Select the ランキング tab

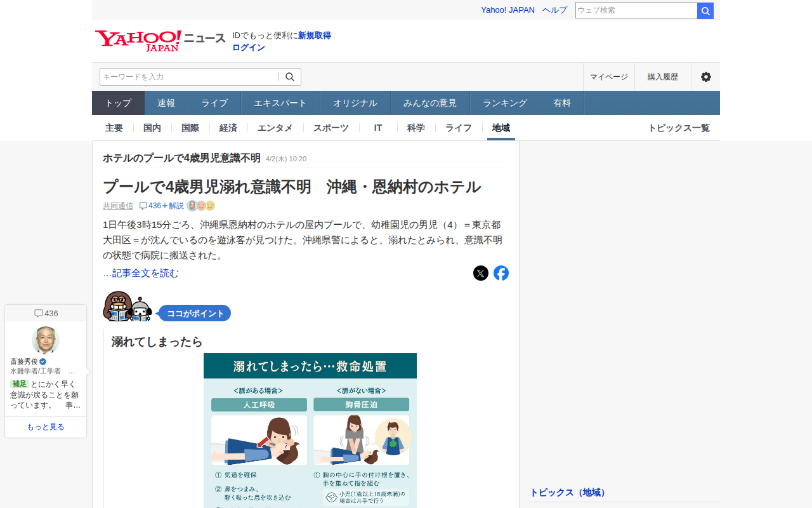[505, 103]
